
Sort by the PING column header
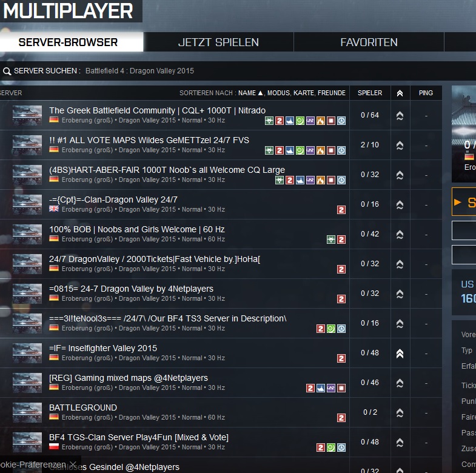pyautogui.click(x=426, y=93)
